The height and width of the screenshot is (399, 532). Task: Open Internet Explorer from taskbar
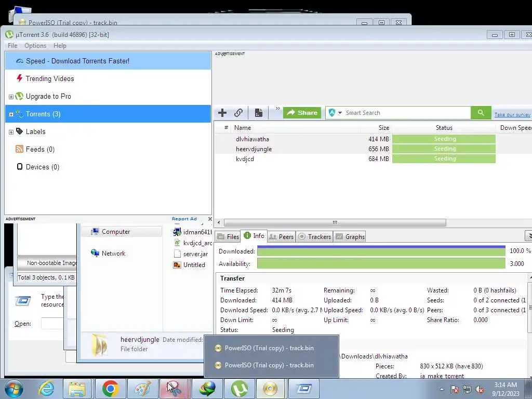(x=46, y=389)
